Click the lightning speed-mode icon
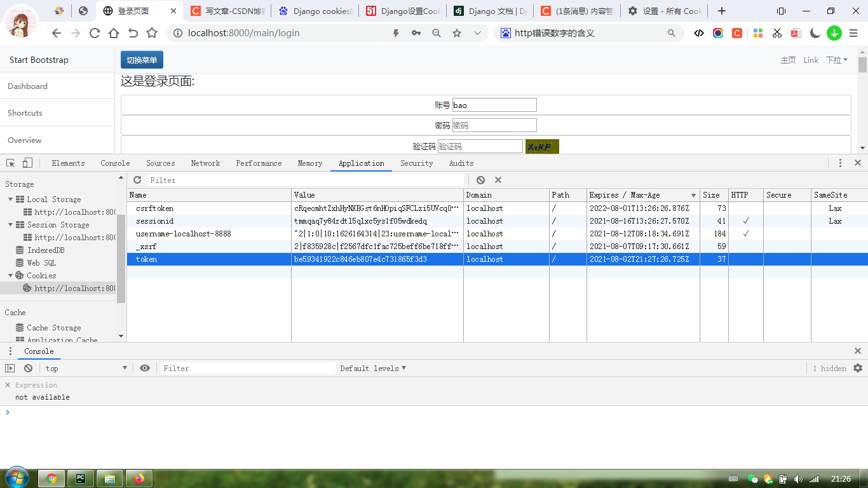Screen dimensions: 868x488 point(396,33)
